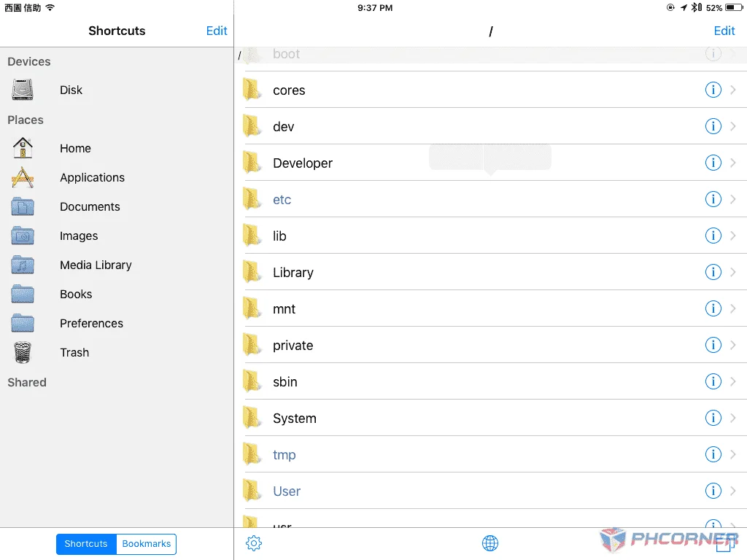This screenshot has width=747, height=560.
Task: Go to Applications place
Action: pos(92,177)
